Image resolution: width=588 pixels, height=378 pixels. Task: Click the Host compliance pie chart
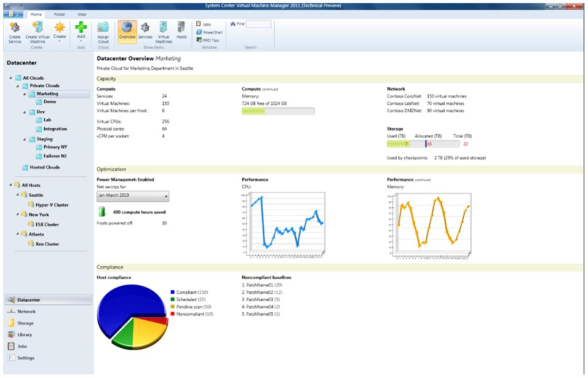[x=132, y=317]
